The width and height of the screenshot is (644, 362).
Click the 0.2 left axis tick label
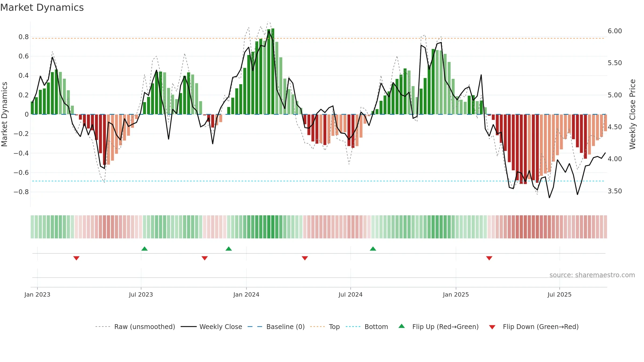pyautogui.click(x=24, y=95)
